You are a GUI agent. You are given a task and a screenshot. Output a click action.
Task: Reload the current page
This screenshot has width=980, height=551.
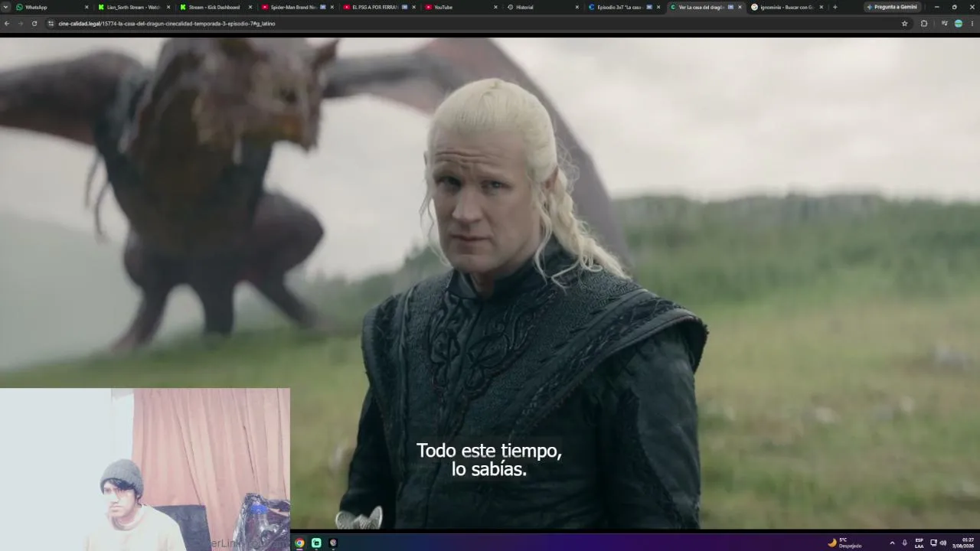coord(34,24)
